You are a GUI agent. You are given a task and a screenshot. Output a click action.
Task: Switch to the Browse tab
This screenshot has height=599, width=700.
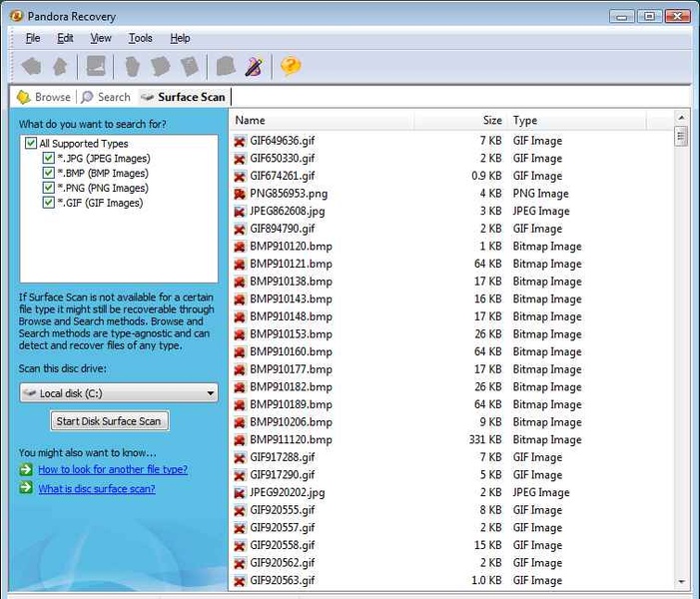point(44,97)
